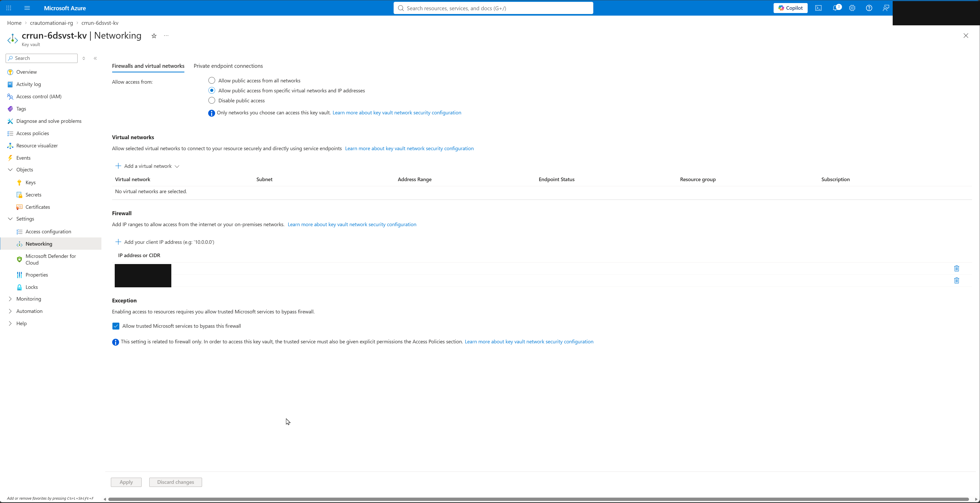Click the Keys icon under Objects
This screenshot has height=503, width=980.
(x=19, y=182)
